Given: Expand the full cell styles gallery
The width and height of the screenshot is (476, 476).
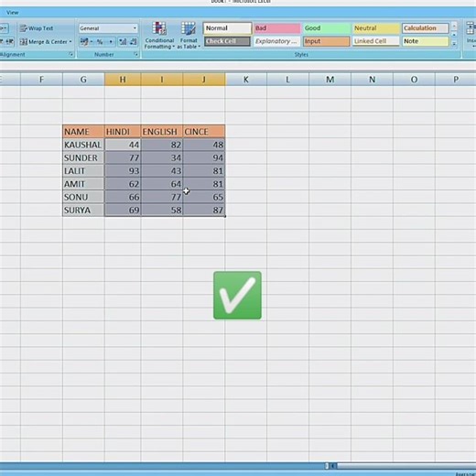Looking at the screenshot, I should click(x=454, y=44).
